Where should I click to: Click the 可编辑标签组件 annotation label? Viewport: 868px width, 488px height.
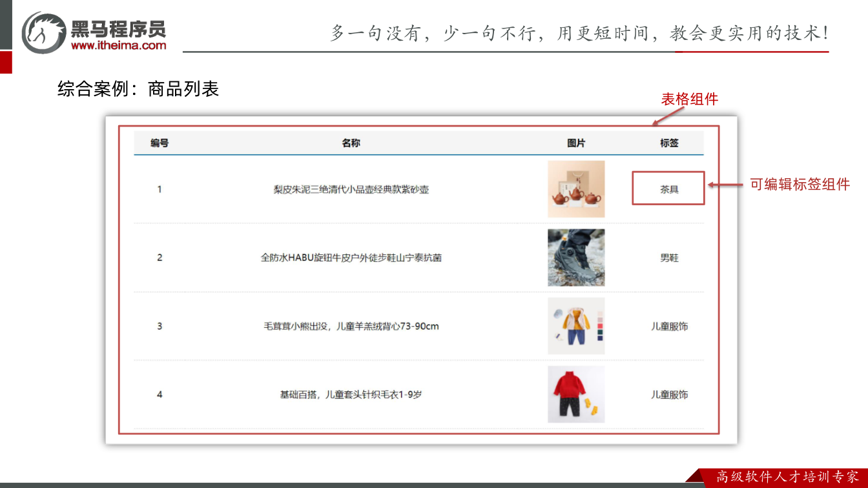[x=800, y=185]
